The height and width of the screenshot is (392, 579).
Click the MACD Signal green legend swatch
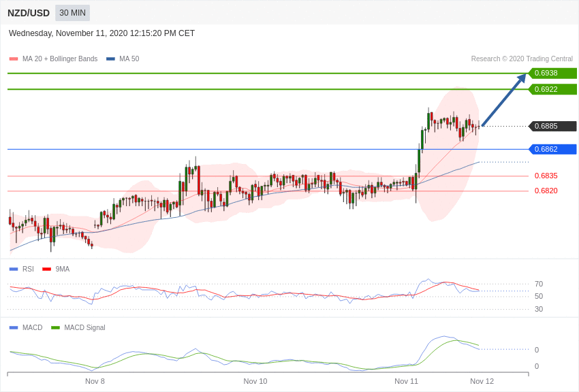pyautogui.click(x=55, y=327)
